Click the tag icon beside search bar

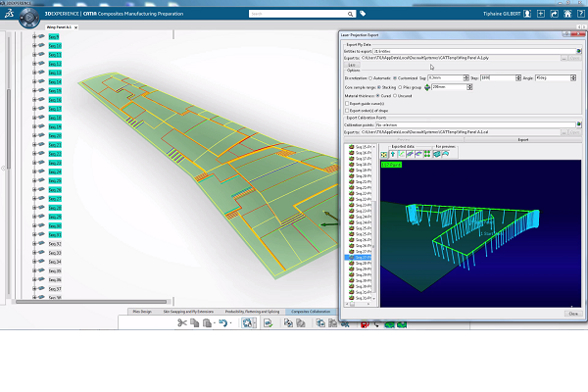(x=363, y=14)
